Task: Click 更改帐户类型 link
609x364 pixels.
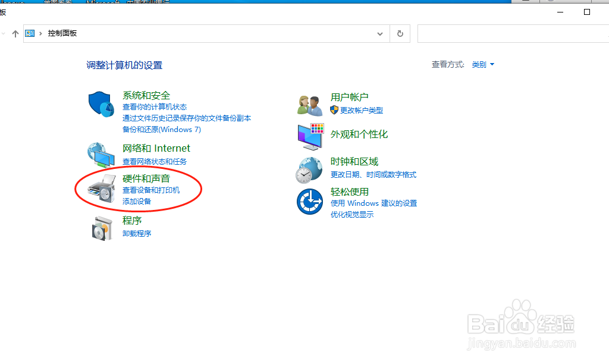Action: [x=362, y=110]
